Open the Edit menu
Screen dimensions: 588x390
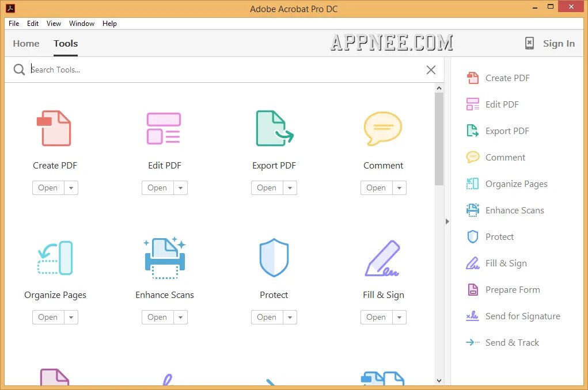tap(33, 23)
